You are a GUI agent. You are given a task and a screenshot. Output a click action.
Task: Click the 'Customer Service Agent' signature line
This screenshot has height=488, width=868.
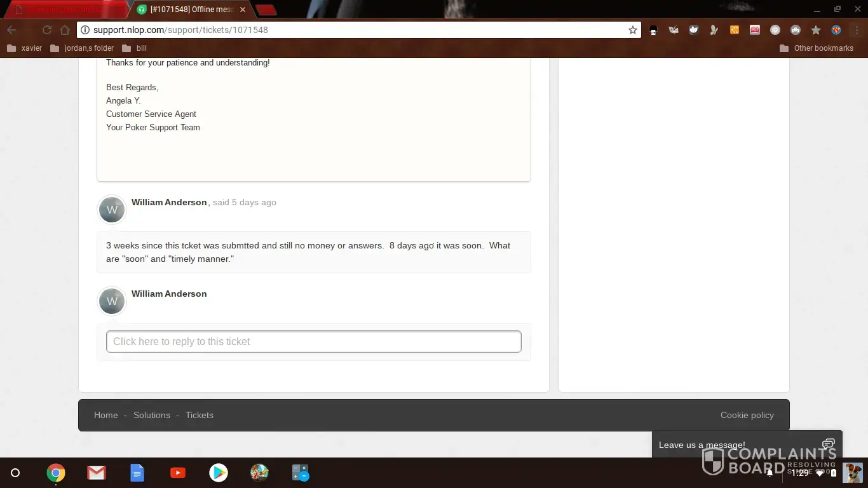point(151,114)
